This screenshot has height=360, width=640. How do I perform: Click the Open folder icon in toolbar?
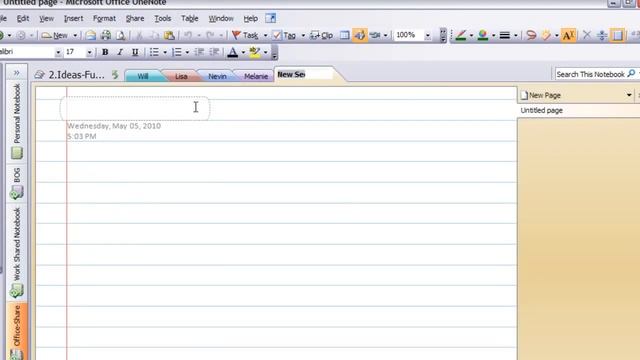coord(91,36)
